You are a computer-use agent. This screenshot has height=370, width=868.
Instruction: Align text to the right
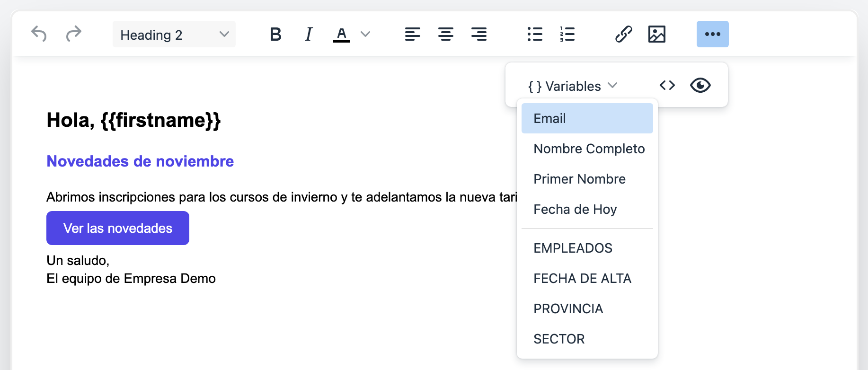click(479, 34)
